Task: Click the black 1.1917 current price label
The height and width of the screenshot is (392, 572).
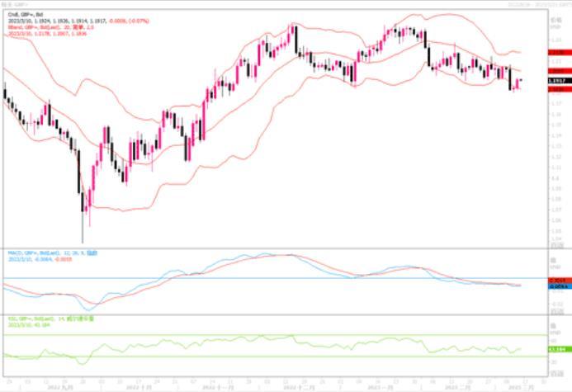Action: [560, 81]
